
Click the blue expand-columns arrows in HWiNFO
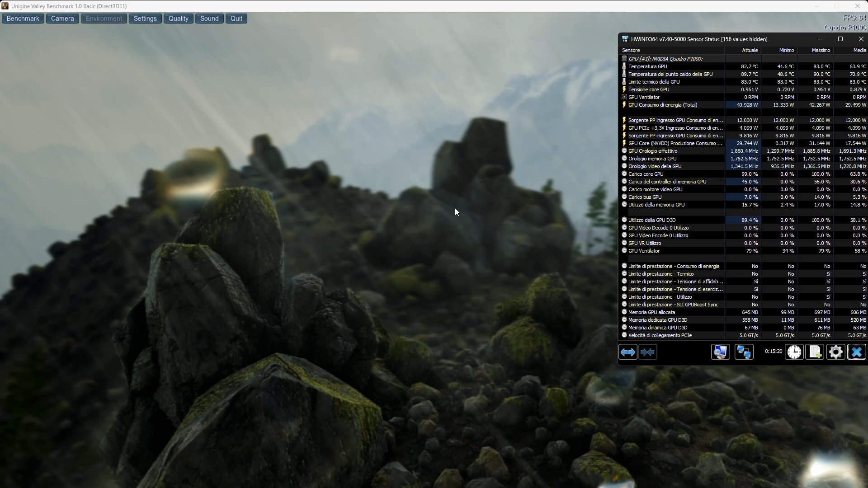pyautogui.click(x=628, y=352)
